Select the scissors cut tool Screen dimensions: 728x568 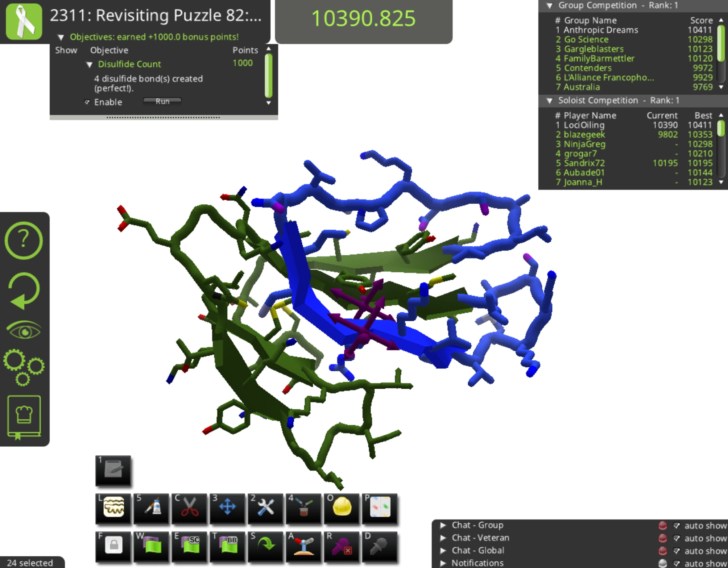[189, 507]
